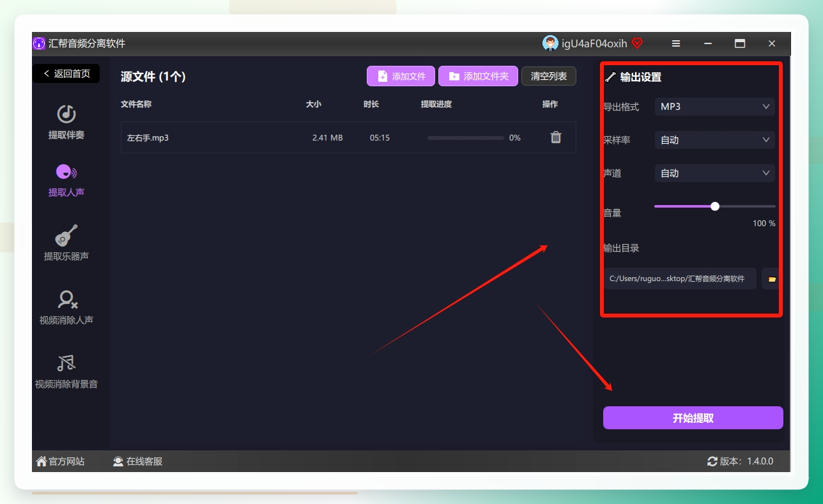Browse output folder with the folder icon
This screenshot has width=823, height=504.
(771, 279)
